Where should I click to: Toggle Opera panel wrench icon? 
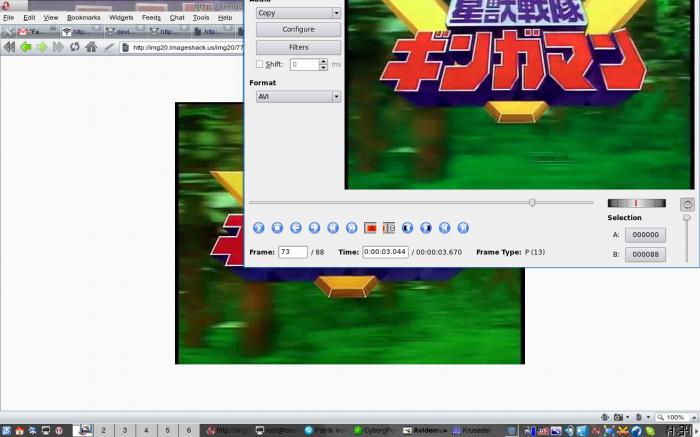pos(8,32)
